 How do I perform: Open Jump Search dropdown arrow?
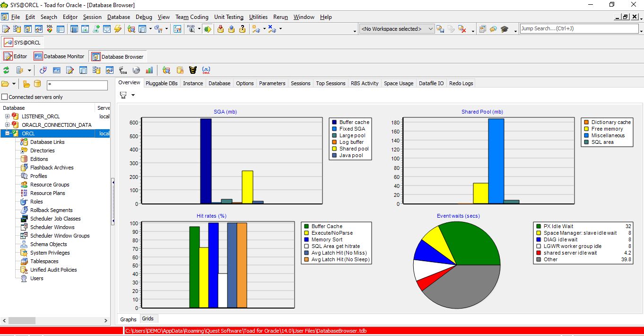pyautogui.click(x=641, y=31)
